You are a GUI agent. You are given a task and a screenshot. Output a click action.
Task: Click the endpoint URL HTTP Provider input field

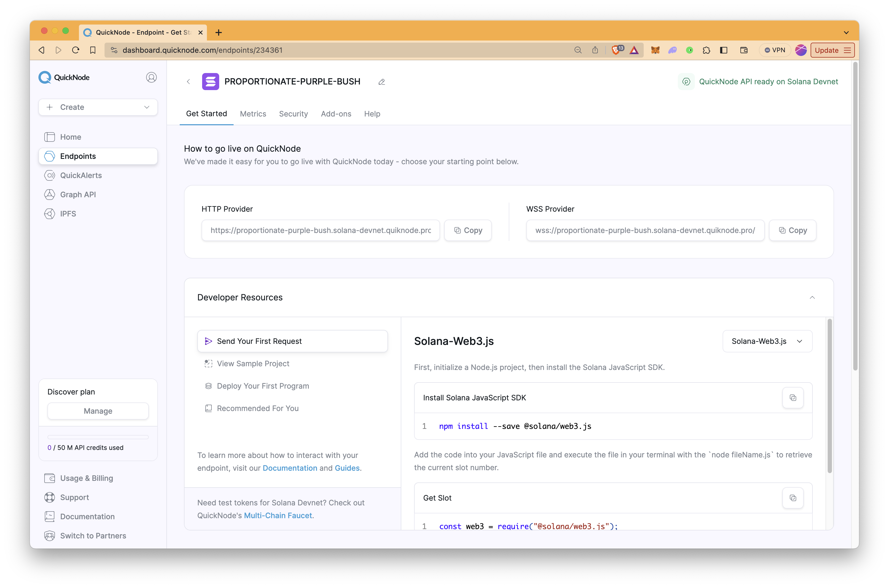[321, 230]
